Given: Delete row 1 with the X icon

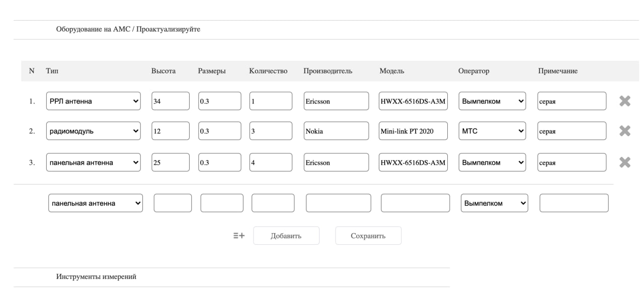Looking at the screenshot, I should tap(625, 101).
